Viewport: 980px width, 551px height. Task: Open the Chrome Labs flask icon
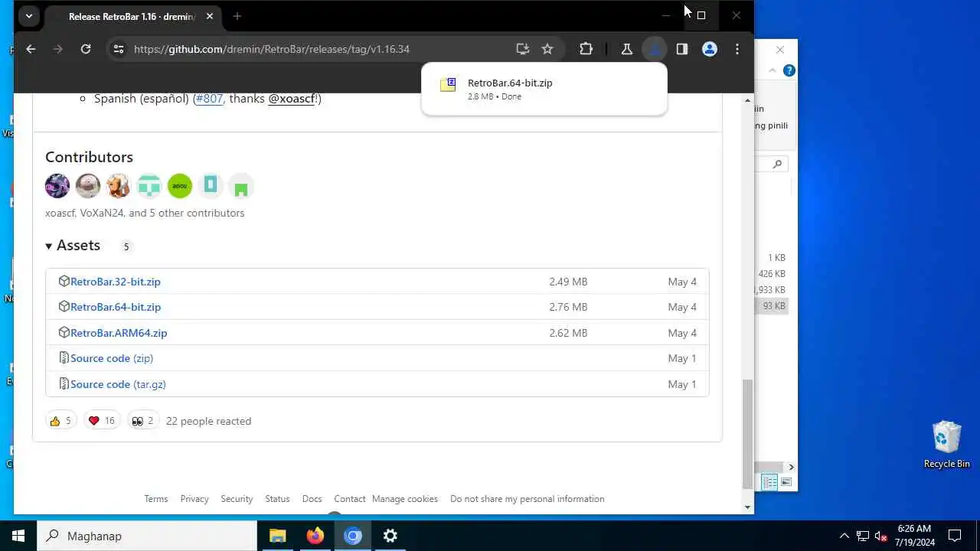[626, 49]
